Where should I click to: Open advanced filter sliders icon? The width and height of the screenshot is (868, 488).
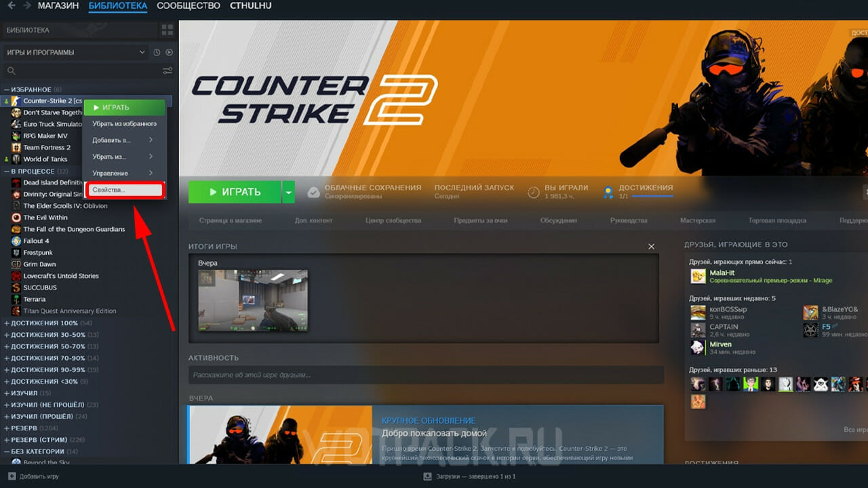click(167, 70)
